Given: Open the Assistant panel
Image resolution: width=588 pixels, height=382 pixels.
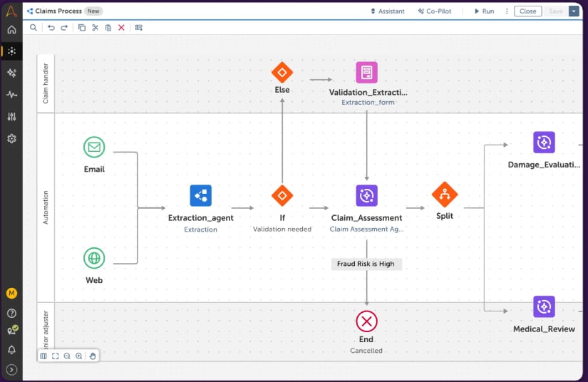Looking at the screenshot, I should click(388, 11).
